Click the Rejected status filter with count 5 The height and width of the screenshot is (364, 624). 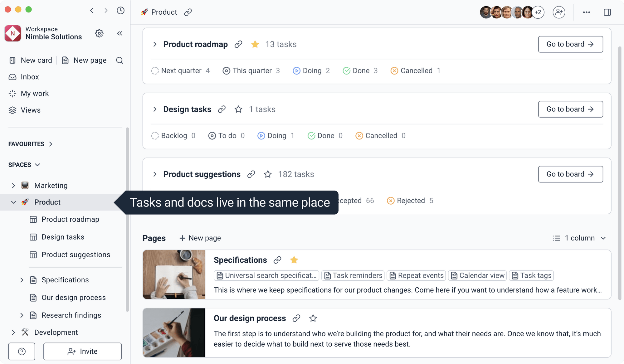(x=411, y=201)
